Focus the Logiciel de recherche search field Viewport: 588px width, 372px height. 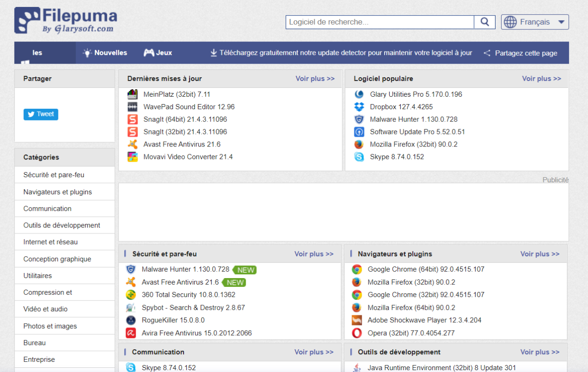[380, 22]
